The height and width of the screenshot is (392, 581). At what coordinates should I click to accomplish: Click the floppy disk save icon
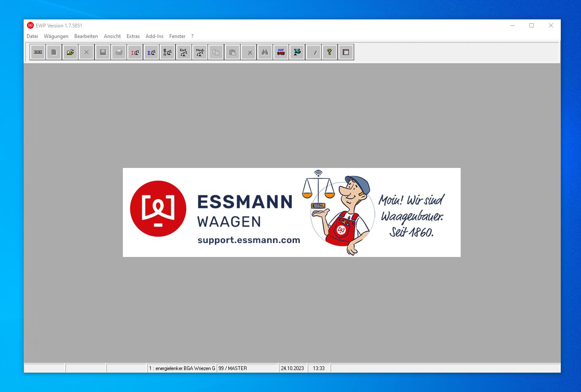click(x=103, y=52)
